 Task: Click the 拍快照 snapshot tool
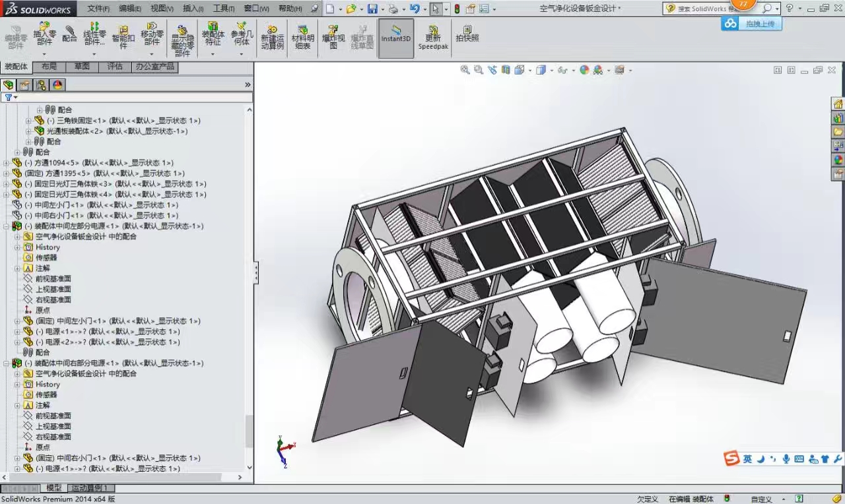point(467,34)
